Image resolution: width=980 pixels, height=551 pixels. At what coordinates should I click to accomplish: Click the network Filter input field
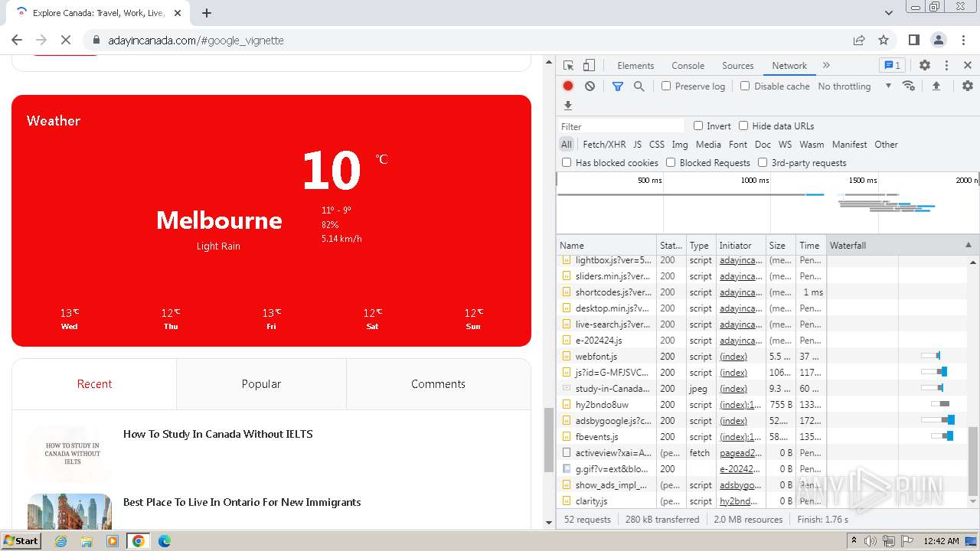(621, 126)
